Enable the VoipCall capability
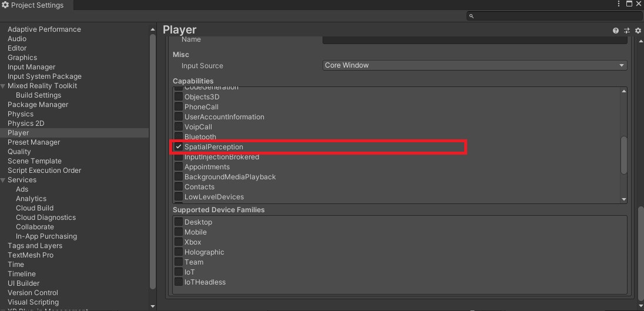 point(179,126)
